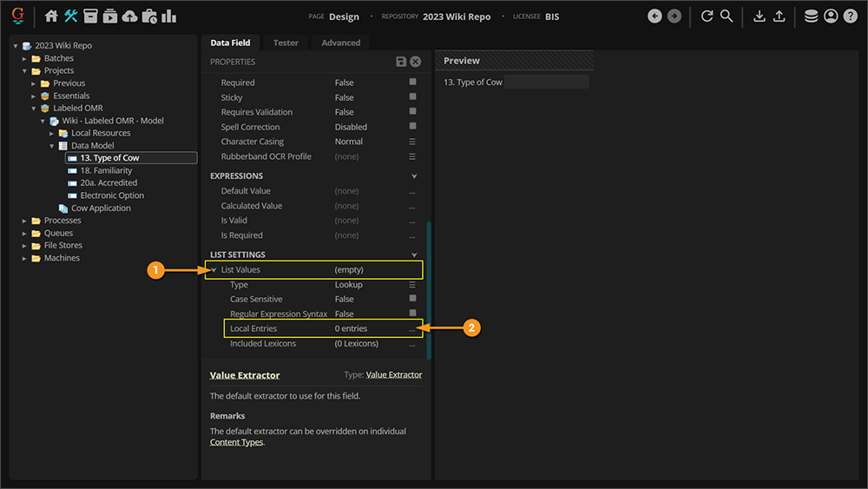This screenshot has height=489, width=868.
Task: Enable the Sticky property checkbox
Action: pos(412,97)
